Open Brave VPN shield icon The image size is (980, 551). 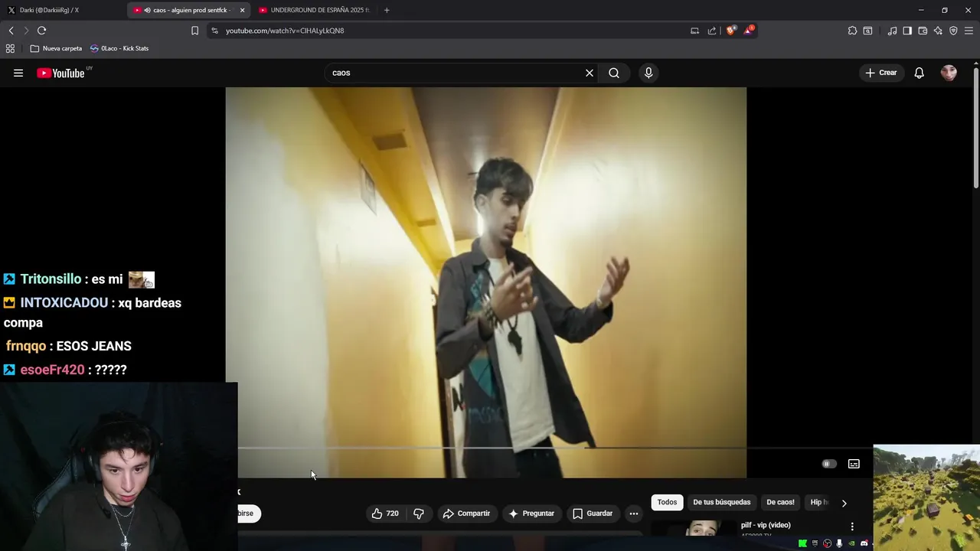click(x=953, y=31)
